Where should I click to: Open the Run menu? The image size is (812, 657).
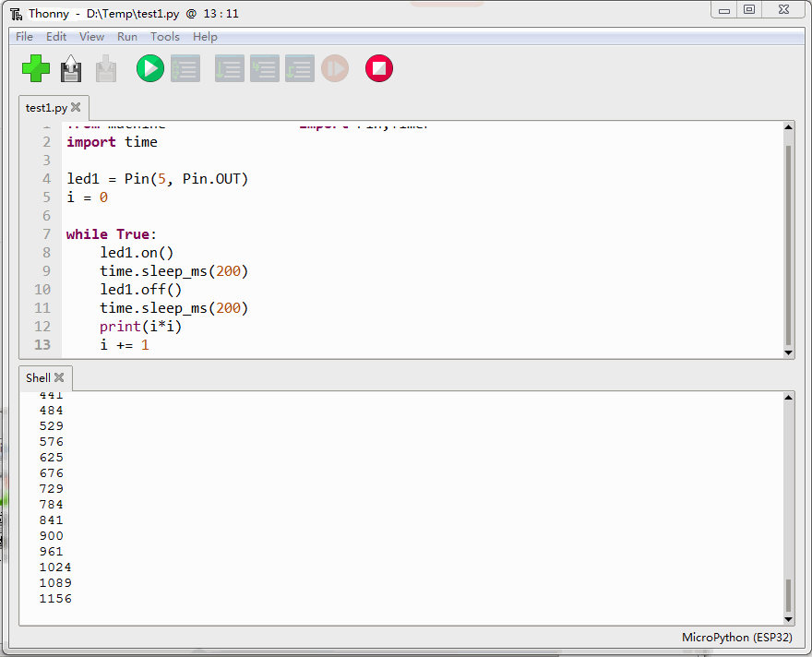127,37
